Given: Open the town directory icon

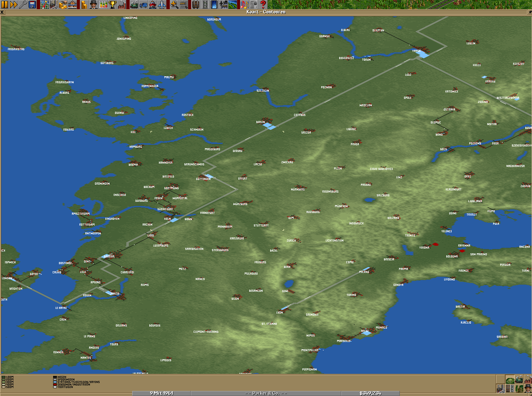Looking at the screenshot, I should tap(54, 5).
